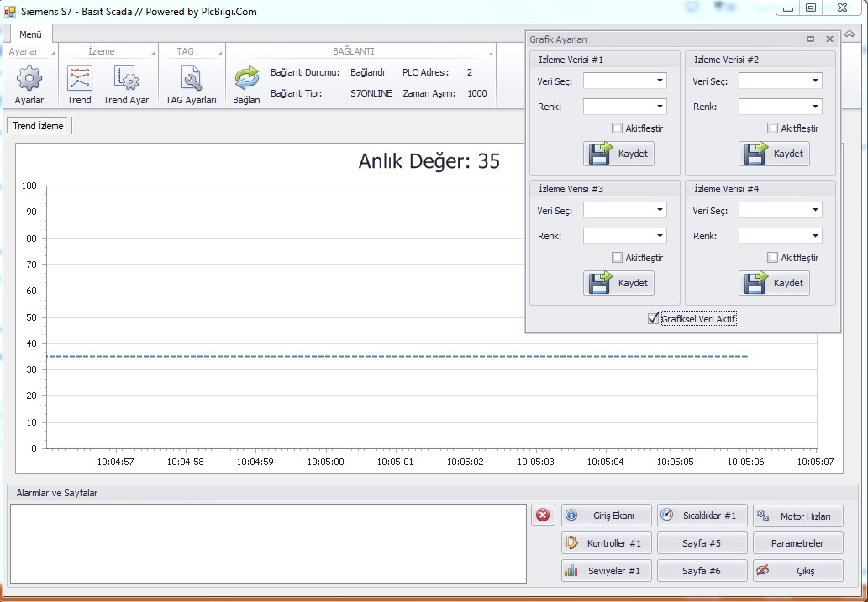Open the Parametreler page
The width and height of the screenshot is (868, 602).
797,543
